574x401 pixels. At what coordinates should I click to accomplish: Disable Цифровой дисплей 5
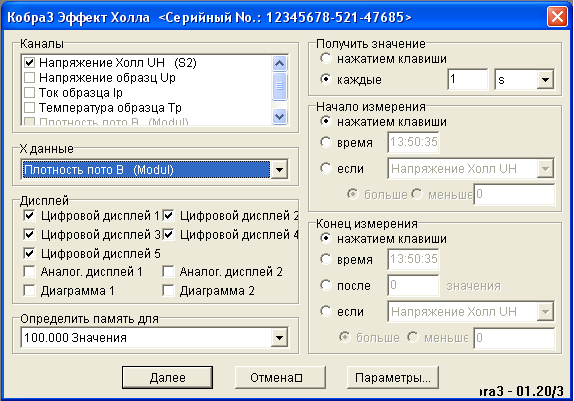coord(29,253)
